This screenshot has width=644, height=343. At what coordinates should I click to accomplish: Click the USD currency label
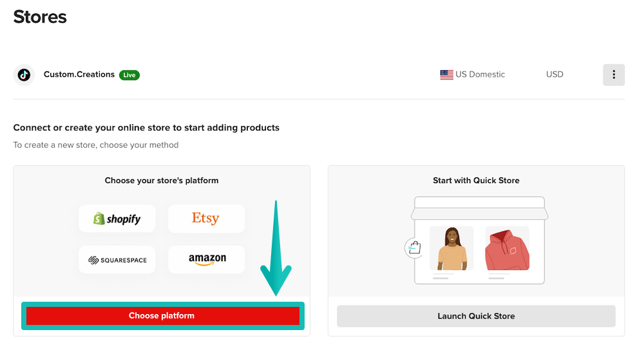click(x=554, y=75)
